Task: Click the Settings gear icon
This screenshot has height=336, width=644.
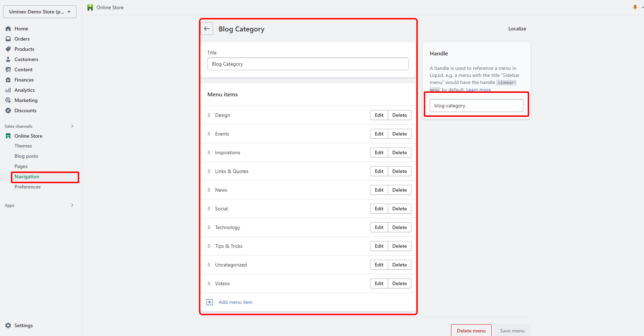Action: click(x=8, y=325)
